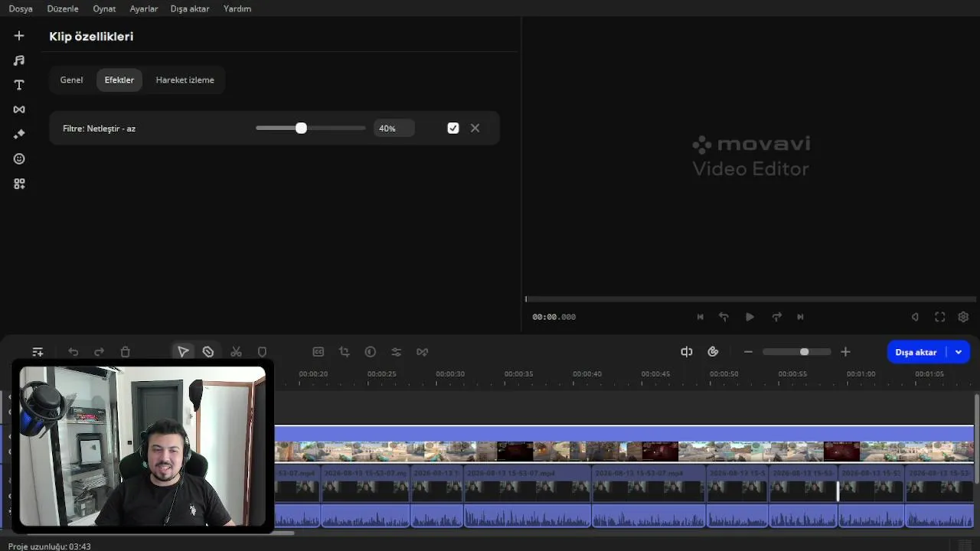This screenshot has height=551, width=980.
Task: Click the 00:00:30 mark on timeline ruler
Action: click(x=450, y=374)
